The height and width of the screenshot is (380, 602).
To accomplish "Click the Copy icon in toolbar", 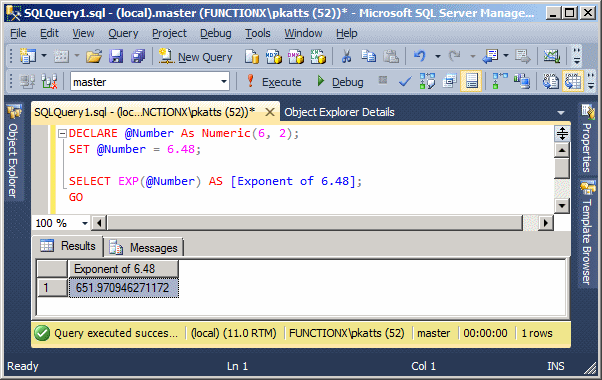I will (x=369, y=56).
